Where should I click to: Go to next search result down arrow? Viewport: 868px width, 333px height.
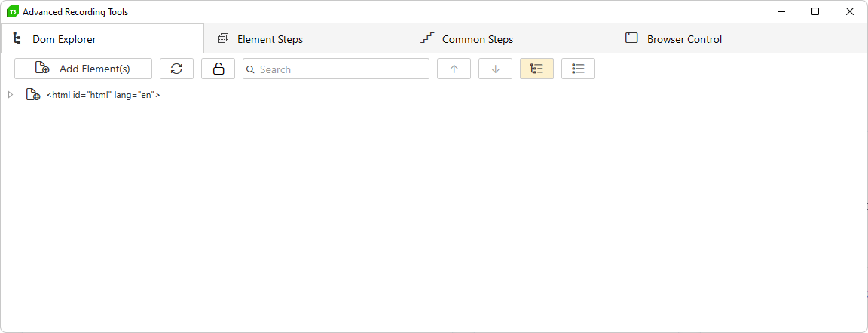click(x=496, y=69)
